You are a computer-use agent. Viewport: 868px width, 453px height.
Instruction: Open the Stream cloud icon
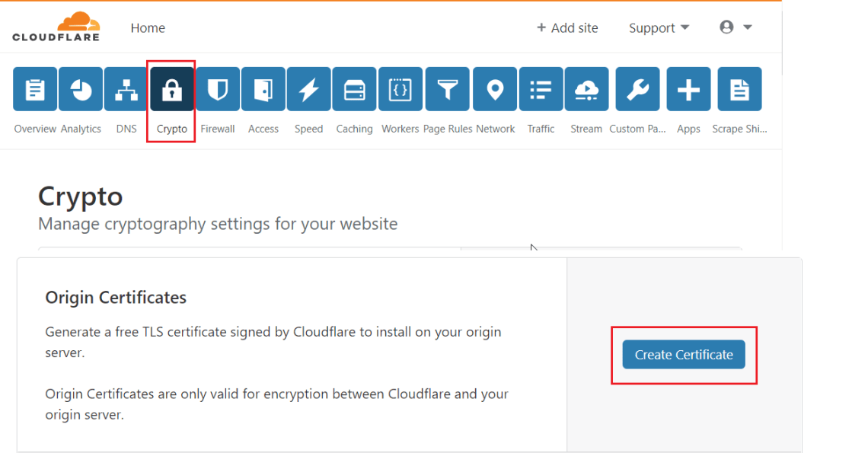[x=586, y=90]
